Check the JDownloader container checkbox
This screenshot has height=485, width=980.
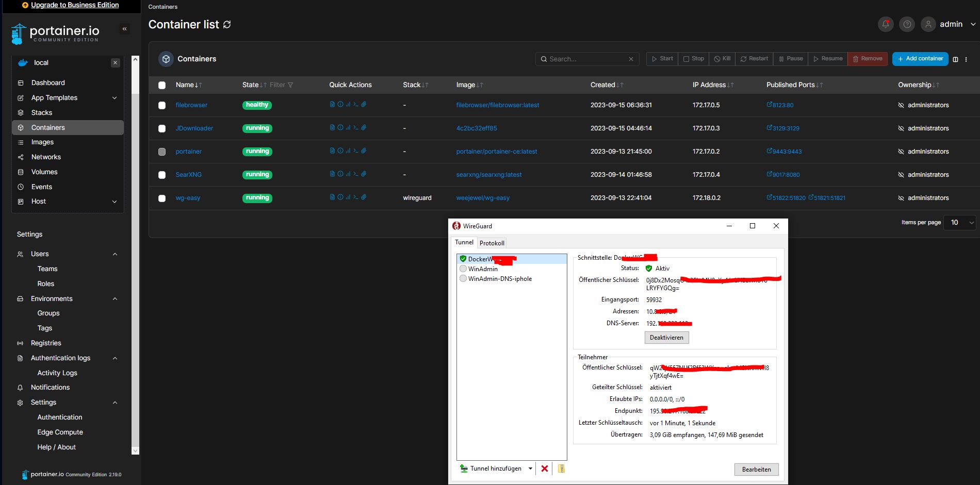tap(162, 128)
